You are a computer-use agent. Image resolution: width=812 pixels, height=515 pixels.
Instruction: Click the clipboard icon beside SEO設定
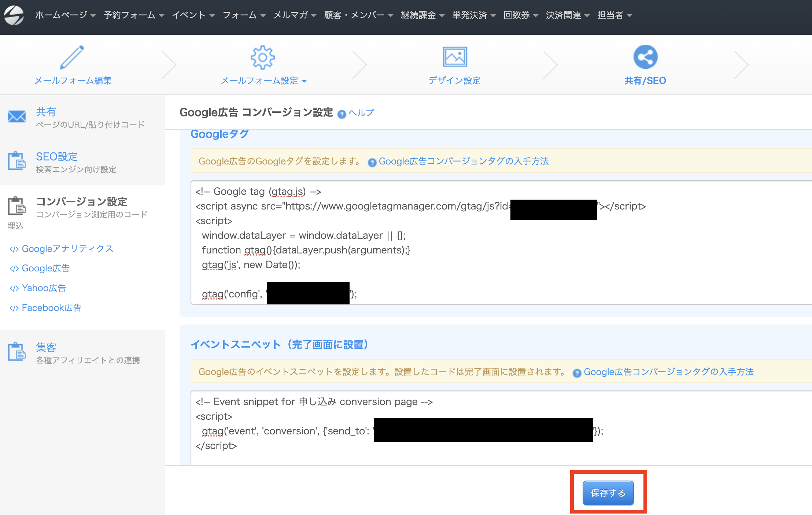click(17, 161)
